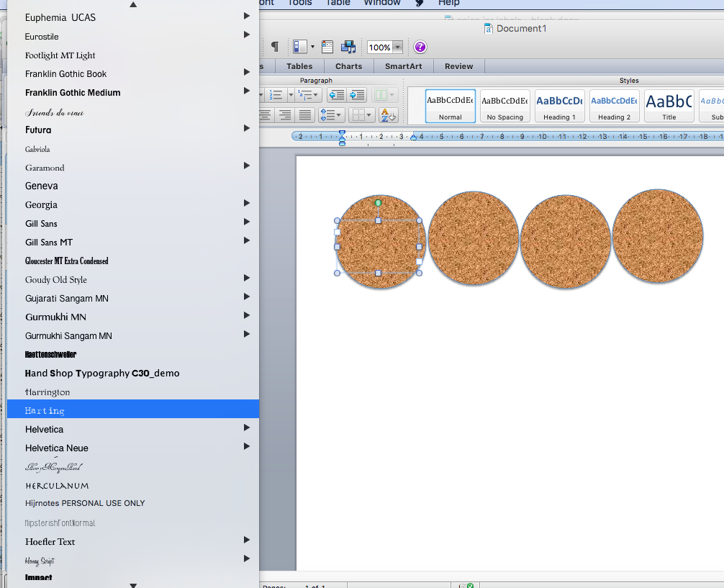The height and width of the screenshot is (588, 724).
Task: Expand the Helvetica Neue font submenu
Action: pyautogui.click(x=246, y=447)
